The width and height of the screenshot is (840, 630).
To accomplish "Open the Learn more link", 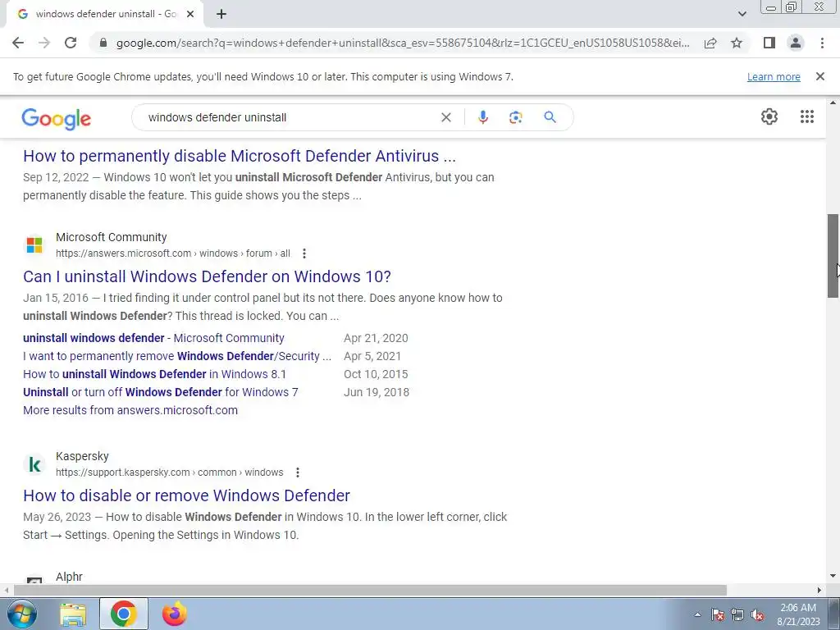I will point(774,76).
